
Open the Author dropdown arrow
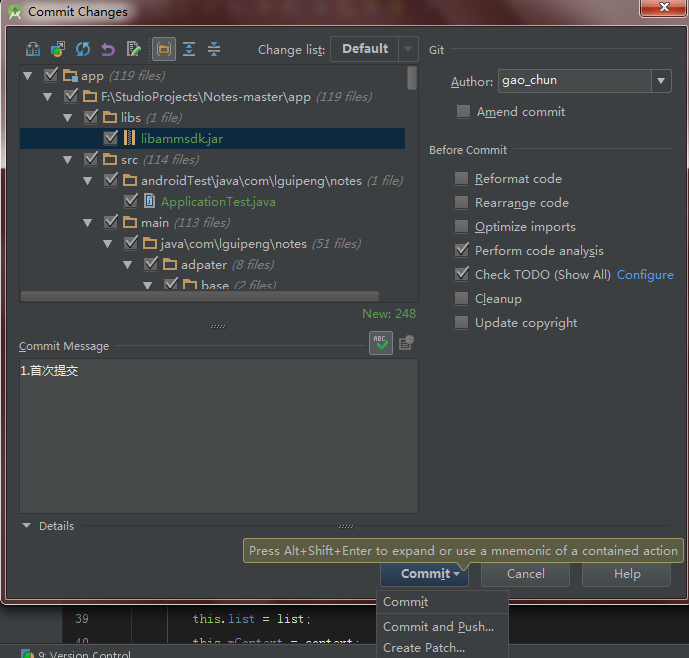click(661, 81)
